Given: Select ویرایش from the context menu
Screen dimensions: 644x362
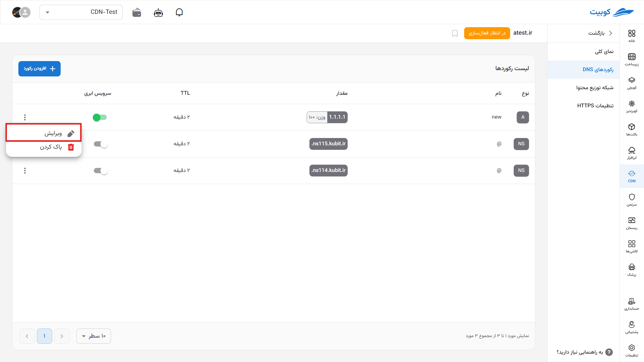Looking at the screenshot, I should (44, 133).
